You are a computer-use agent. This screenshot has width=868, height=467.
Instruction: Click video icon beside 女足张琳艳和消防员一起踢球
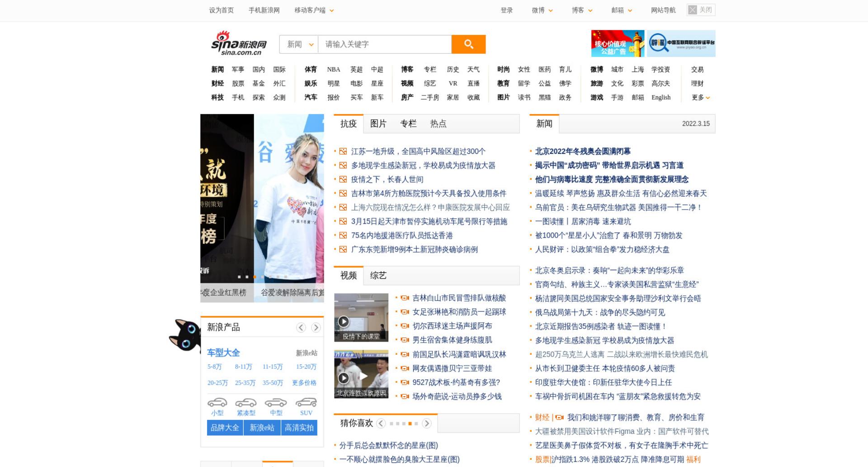[405, 312]
